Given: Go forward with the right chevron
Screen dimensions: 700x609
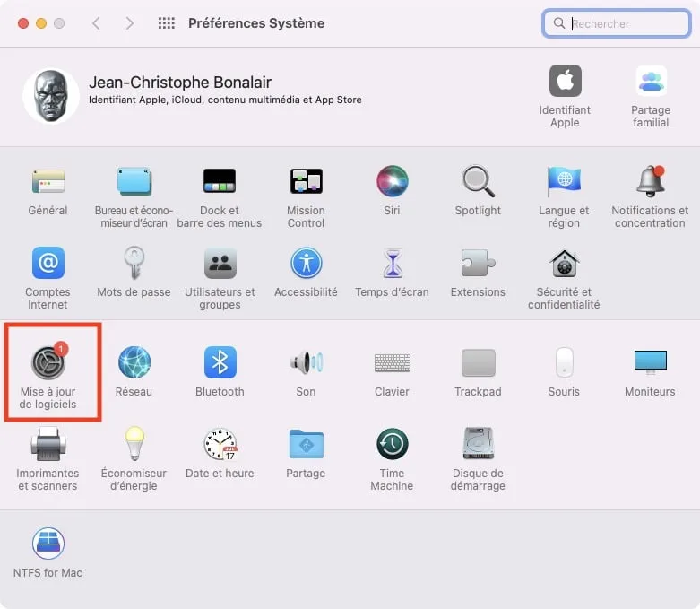Looking at the screenshot, I should pyautogui.click(x=129, y=22).
